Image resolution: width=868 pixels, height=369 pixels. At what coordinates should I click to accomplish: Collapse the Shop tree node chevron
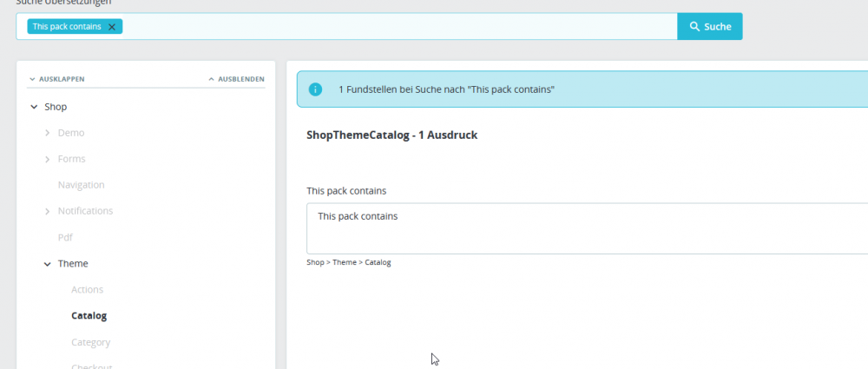pyautogui.click(x=33, y=107)
